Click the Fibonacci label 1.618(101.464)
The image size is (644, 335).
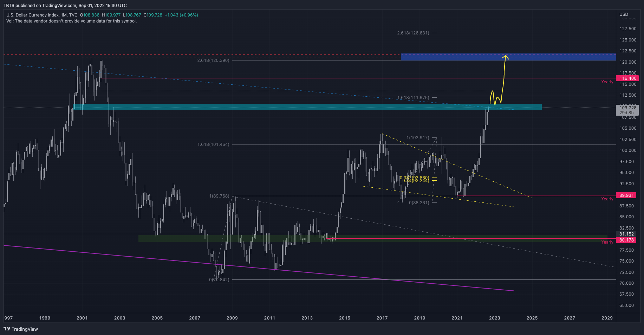click(213, 144)
